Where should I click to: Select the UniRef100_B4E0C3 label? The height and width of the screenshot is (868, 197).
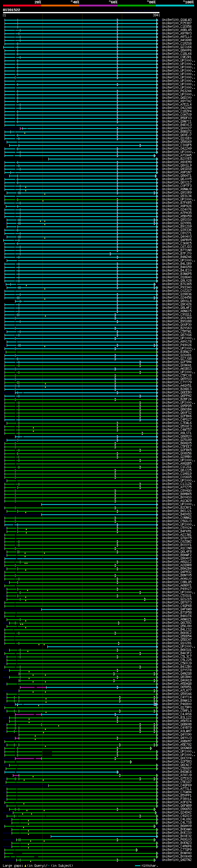click(177, 125)
